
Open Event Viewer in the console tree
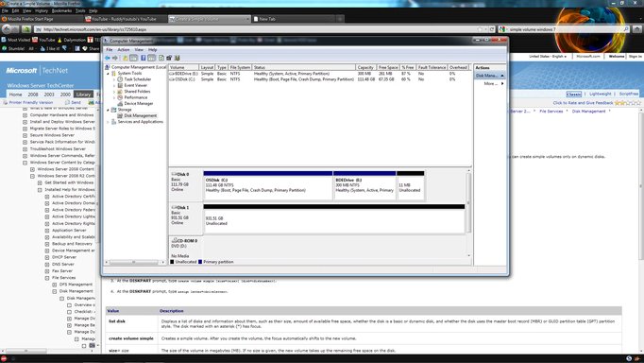[136, 85]
